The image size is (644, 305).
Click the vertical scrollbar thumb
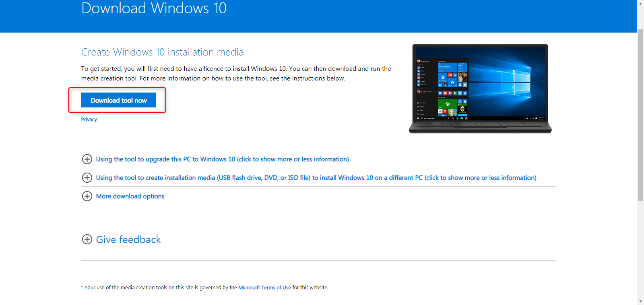640,115
